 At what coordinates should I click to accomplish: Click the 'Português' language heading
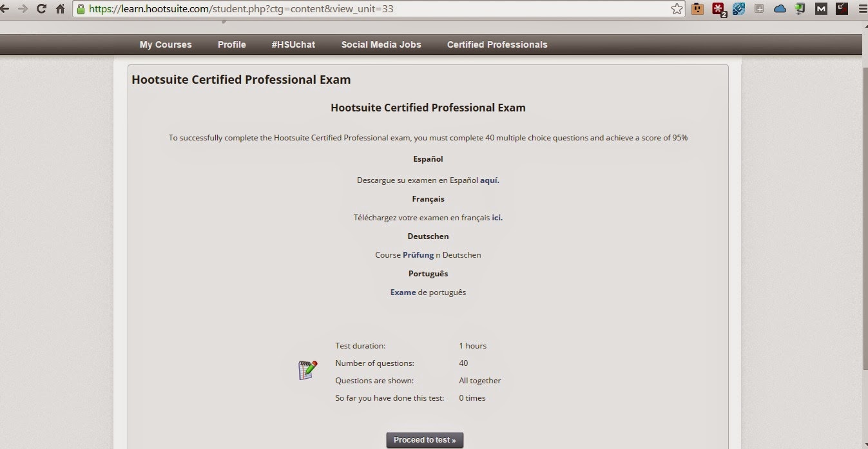pos(428,274)
